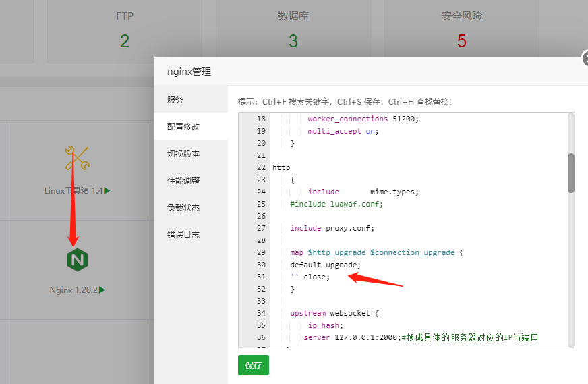Click the 安全风险 card heading

tap(462, 16)
